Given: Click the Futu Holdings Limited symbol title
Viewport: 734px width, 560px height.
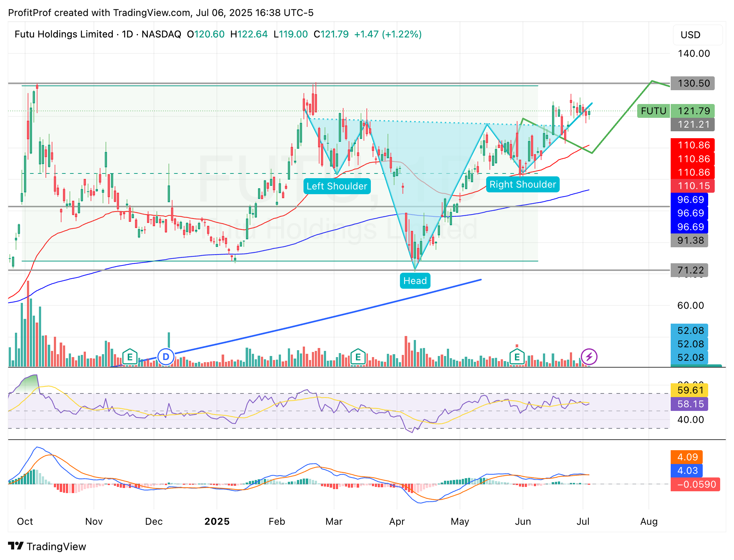Looking at the screenshot, I should click(64, 34).
